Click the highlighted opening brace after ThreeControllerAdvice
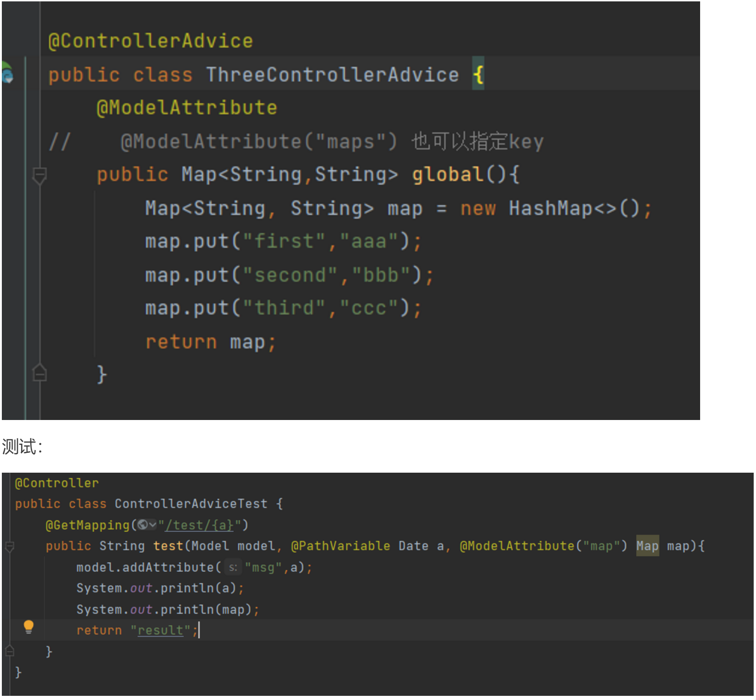756x700 pixels. pos(478,74)
